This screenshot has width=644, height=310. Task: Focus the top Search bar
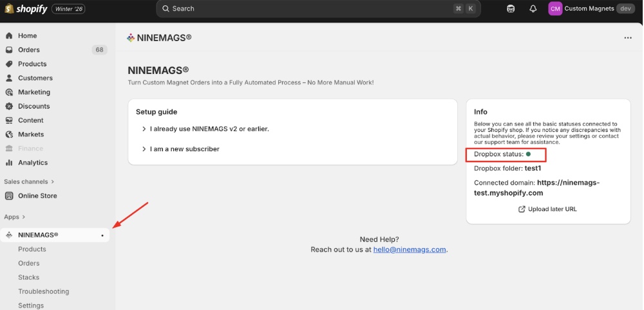pyautogui.click(x=318, y=8)
